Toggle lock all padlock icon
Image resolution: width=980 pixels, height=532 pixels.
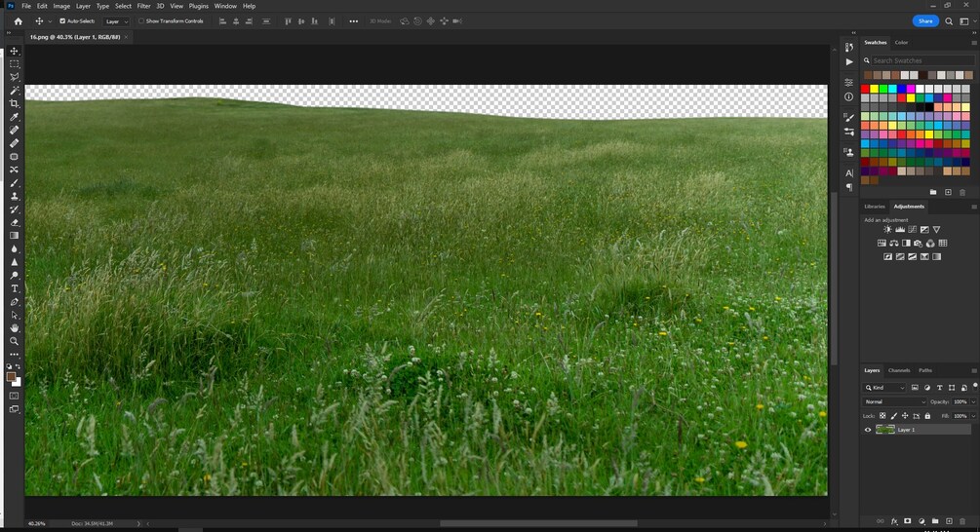pyautogui.click(x=927, y=416)
